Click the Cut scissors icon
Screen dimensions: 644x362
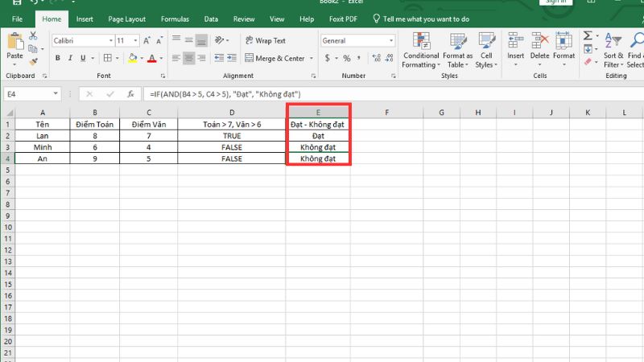pyautogui.click(x=33, y=35)
